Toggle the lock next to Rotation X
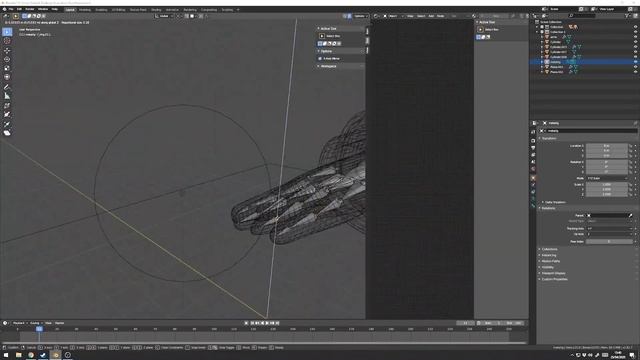Screen dimensions: 640x360 pos(631,162)
